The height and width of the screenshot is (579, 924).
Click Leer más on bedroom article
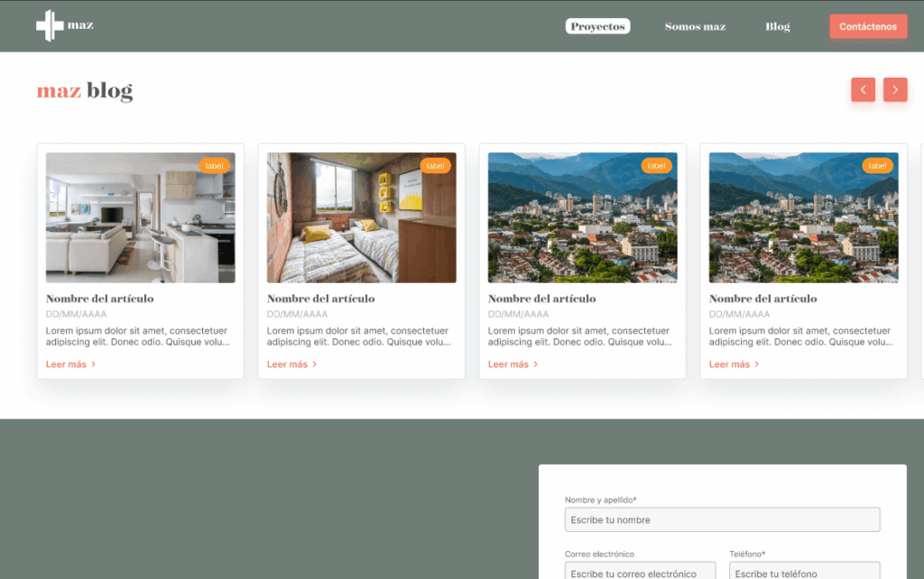(x=291, y=364)
